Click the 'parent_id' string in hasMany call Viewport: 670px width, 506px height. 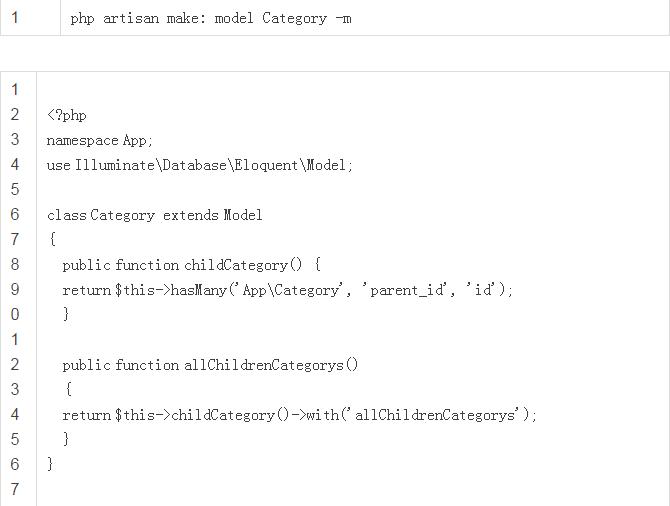pyautogui.click(x=405, y=290)
